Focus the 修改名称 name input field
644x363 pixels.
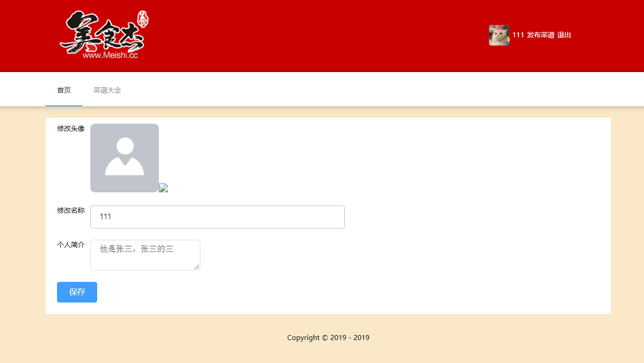click(x=218, y=217)
